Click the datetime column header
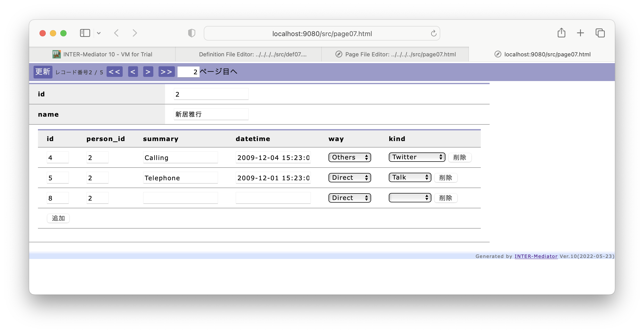Viewport: 644px width, 333px height. 253,139
